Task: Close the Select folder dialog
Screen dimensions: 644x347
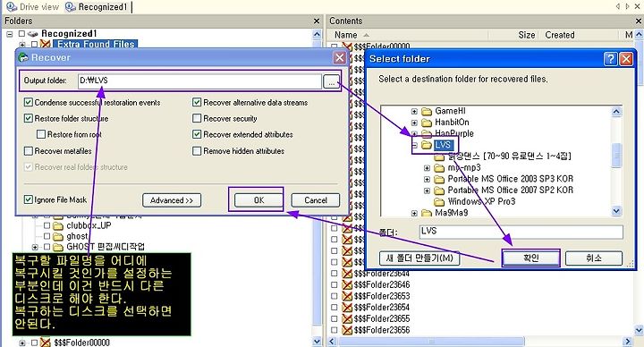Action: [x=625, y=59]
